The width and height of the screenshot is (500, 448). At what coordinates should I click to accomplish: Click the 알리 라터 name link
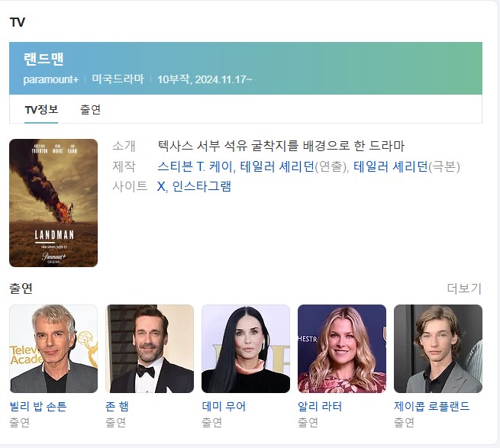coord(320,407)
